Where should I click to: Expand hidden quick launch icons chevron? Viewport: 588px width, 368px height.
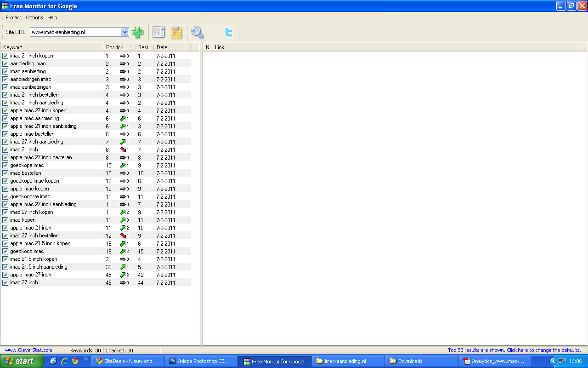point(85,359)
